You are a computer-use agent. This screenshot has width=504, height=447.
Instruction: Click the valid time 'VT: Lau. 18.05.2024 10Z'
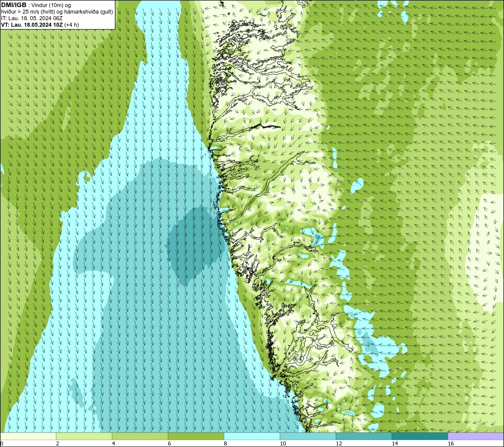click(32, 25)
